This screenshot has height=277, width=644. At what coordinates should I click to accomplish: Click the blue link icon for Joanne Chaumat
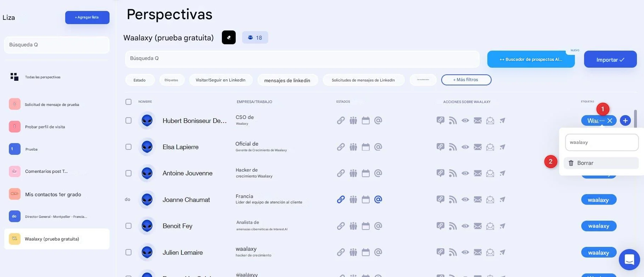[341, 199]
